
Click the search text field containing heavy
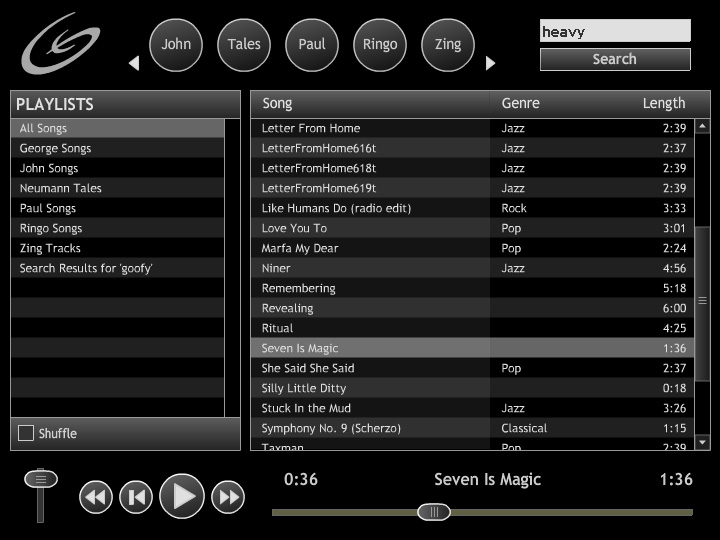point(614,31)
